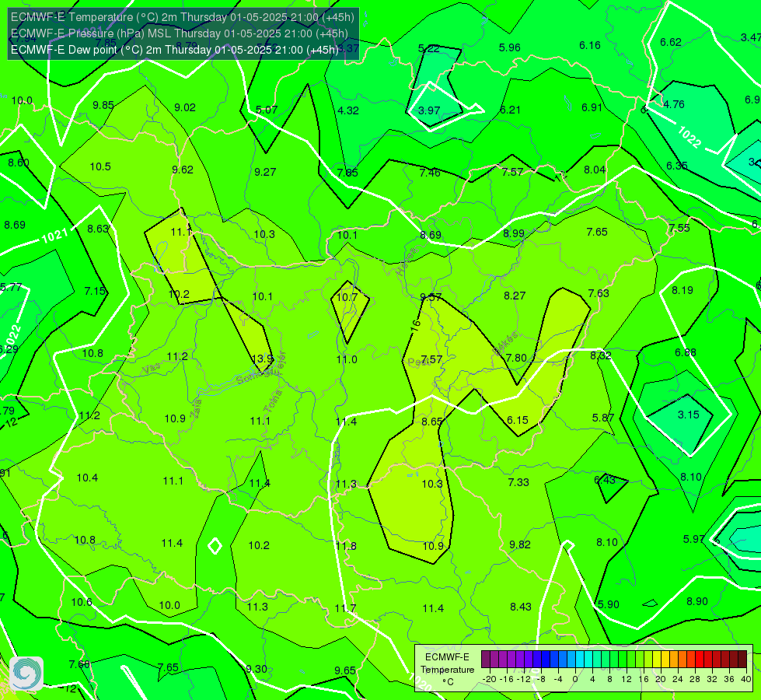This screenshot has width=761, height=700.
Task: Click the legend scale label '-12'
Action: [522, 679]
